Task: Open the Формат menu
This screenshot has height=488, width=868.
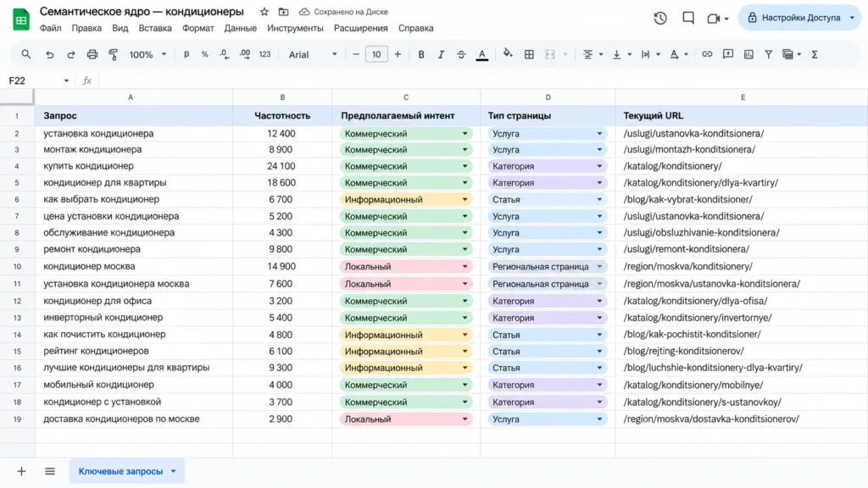Action: pos(198,28)
